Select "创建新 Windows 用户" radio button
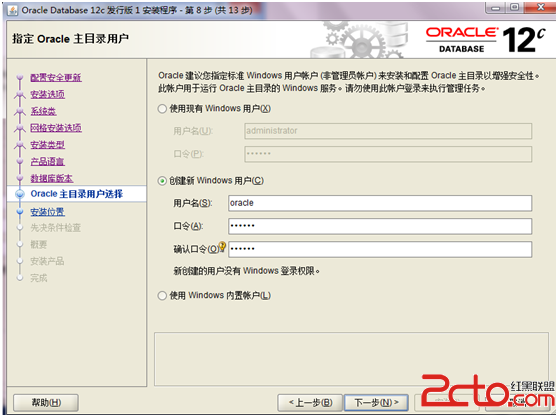Viewport: 558px width, 417px height. (x=162, y=181)
